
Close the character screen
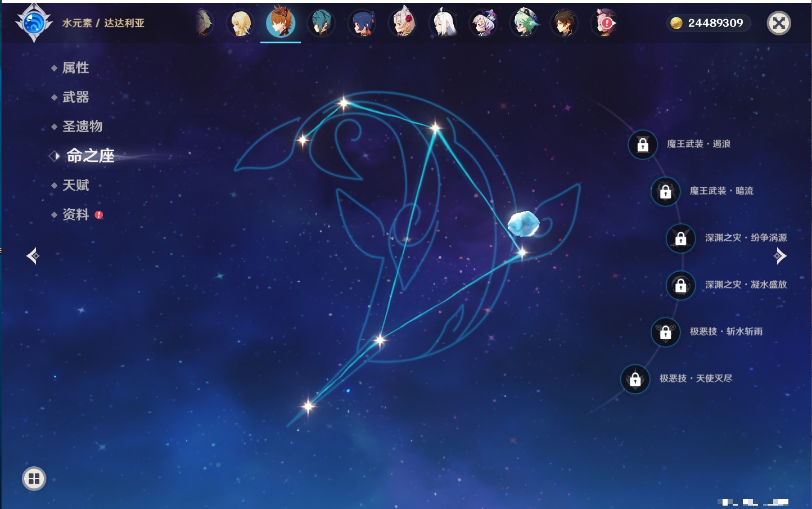[x=779, y=23]
